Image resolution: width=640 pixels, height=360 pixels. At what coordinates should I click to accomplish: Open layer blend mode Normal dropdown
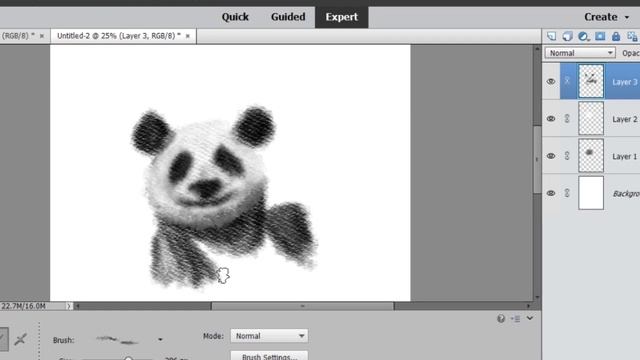coord(580,53)
